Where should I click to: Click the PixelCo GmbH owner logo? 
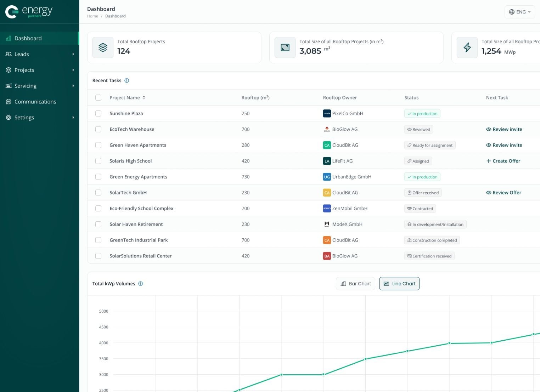click(327, 113)
